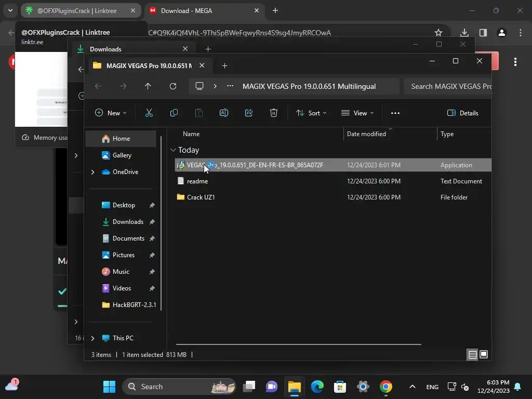
Task: Click the Windows Start button
Action: pos(109,387)
